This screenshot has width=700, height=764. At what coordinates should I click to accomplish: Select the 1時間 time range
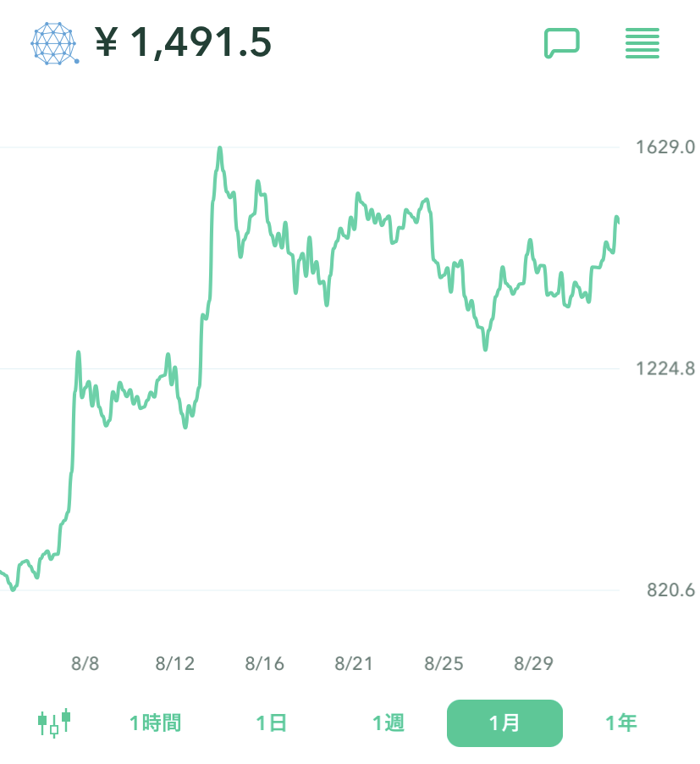click(155, 723)
